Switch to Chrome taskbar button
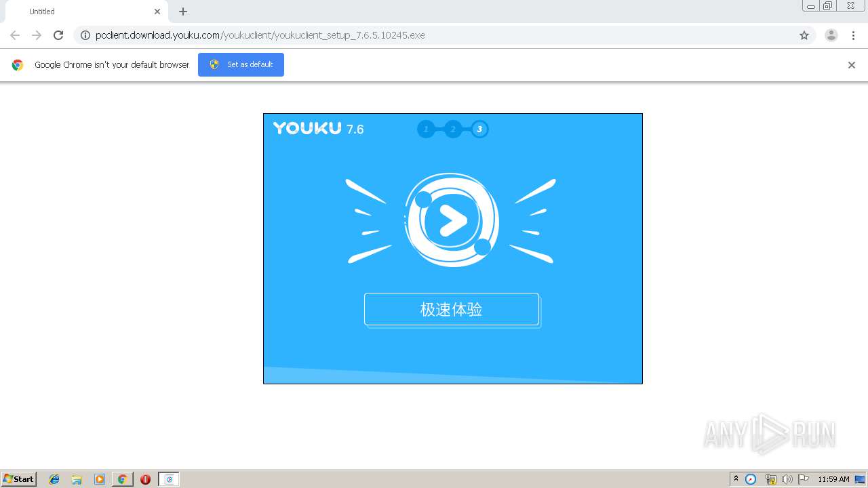This screenshot has height=488, width=868. click(122, 479)
